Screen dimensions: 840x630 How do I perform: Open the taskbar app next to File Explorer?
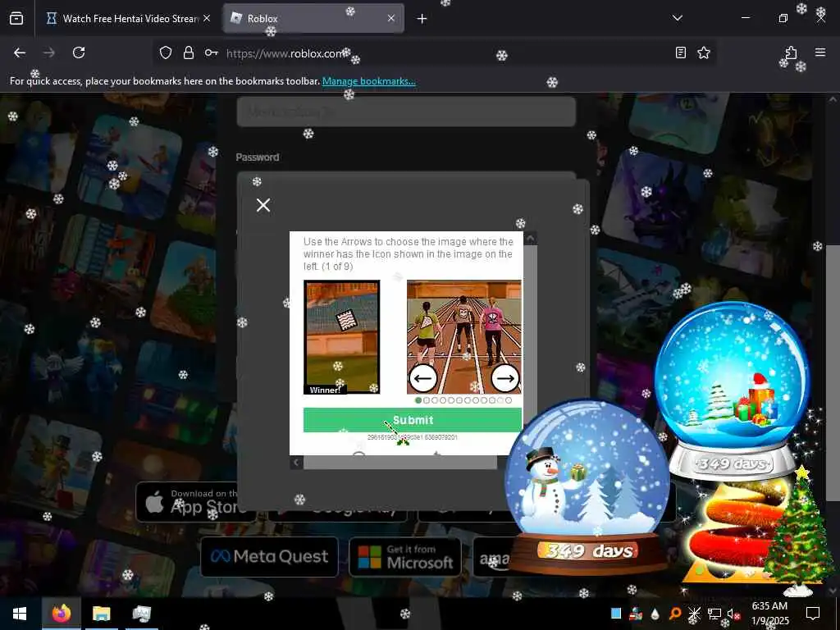[x=141, y=614]
